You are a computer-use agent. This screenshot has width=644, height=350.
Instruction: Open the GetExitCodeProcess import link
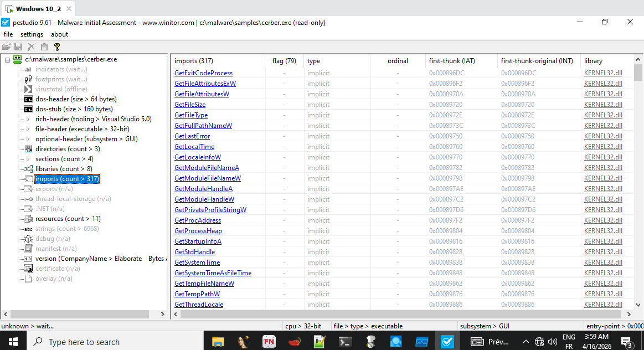point(203,73)
